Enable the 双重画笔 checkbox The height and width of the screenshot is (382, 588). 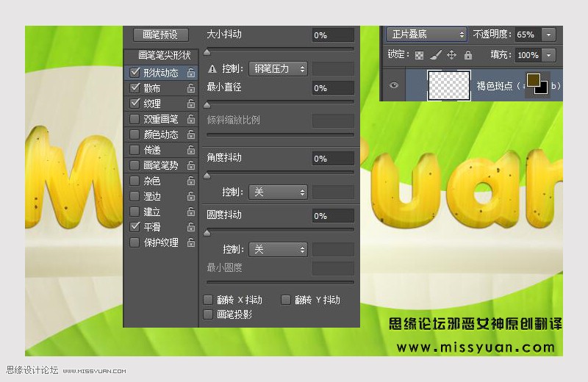(x=135, y=119)
